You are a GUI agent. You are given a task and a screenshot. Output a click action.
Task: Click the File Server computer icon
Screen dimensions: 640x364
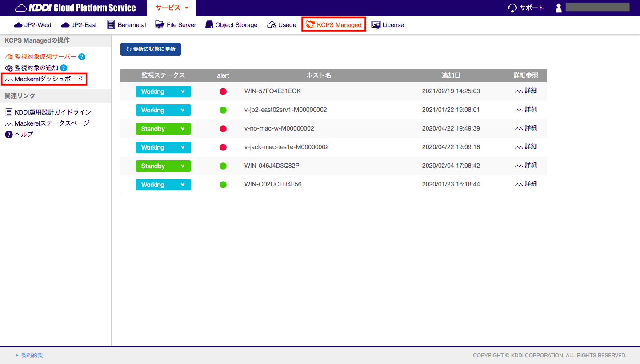[160, 24]
